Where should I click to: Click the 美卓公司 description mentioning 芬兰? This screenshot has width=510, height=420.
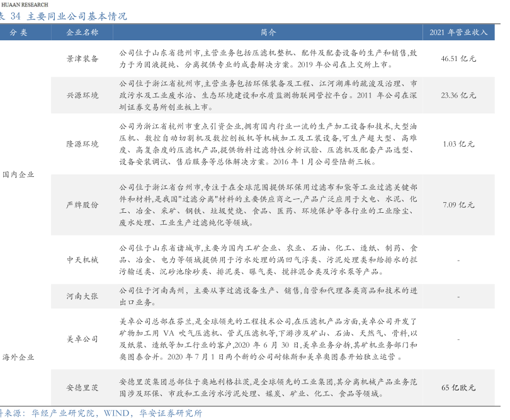268,339
